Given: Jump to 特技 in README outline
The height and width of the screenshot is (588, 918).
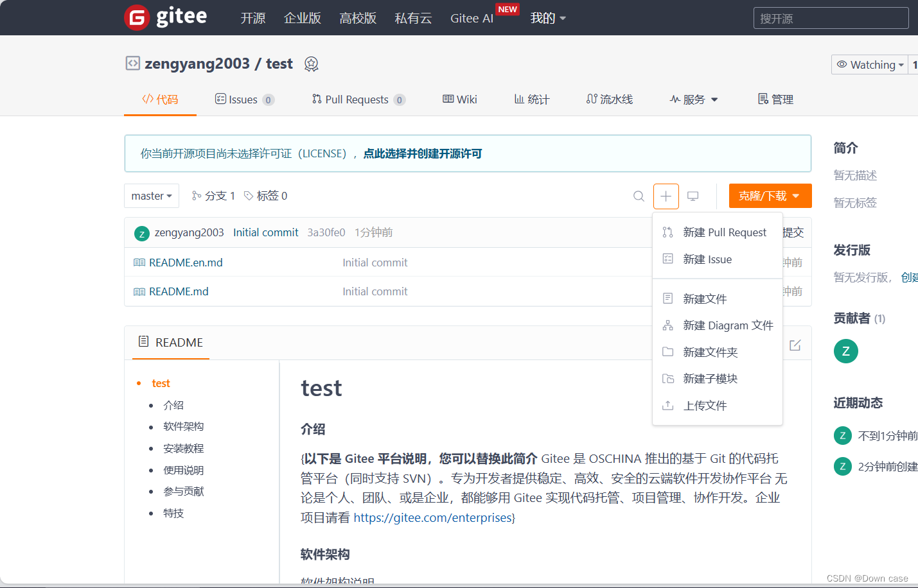Looking at the screenshot, I should coord(173,513).
